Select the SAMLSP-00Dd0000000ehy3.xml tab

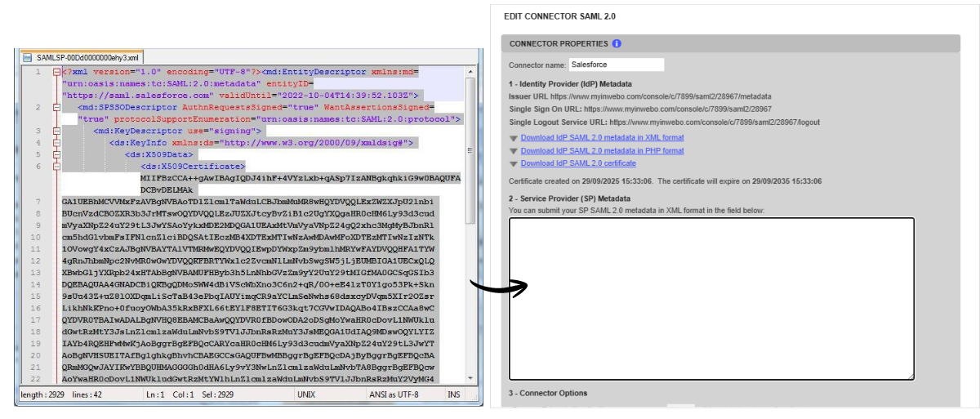pyautogui.click(x=82, y=57)
